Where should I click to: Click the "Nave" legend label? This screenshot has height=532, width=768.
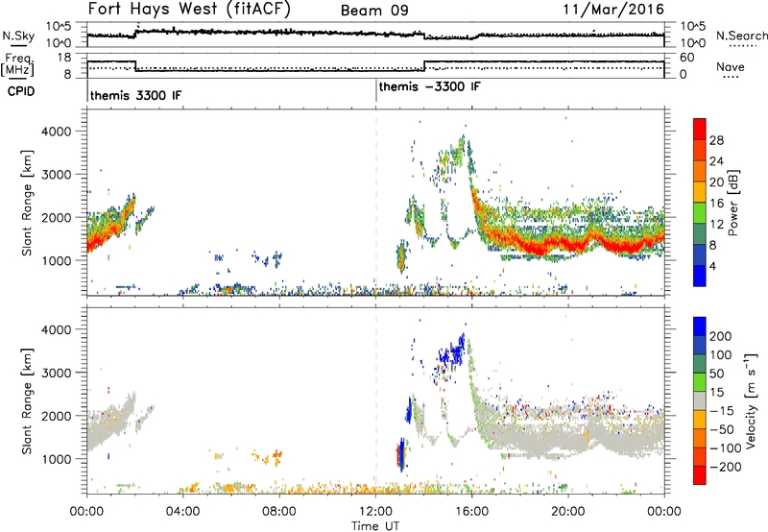click(731, 66)
